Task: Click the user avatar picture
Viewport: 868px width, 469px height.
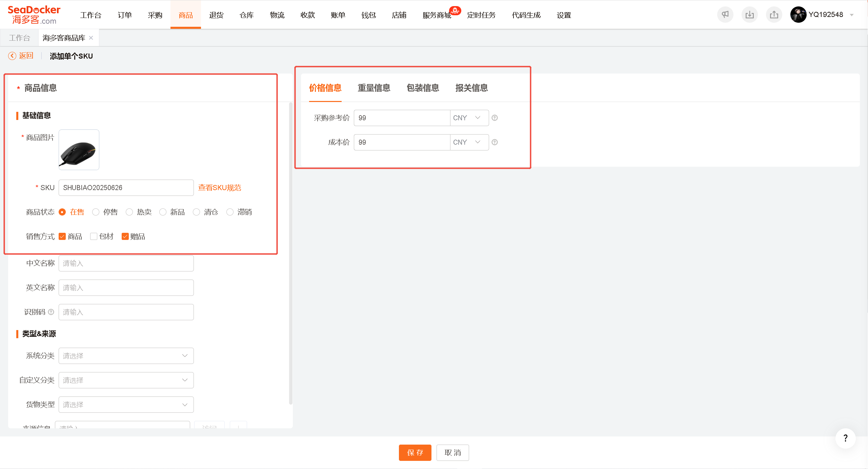Action: pos(798,15)
